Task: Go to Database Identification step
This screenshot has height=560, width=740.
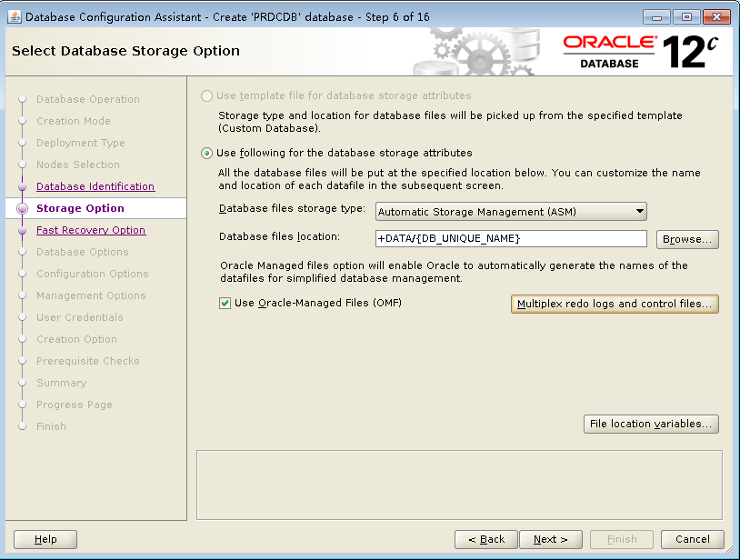Action: (x=95, y=186)
